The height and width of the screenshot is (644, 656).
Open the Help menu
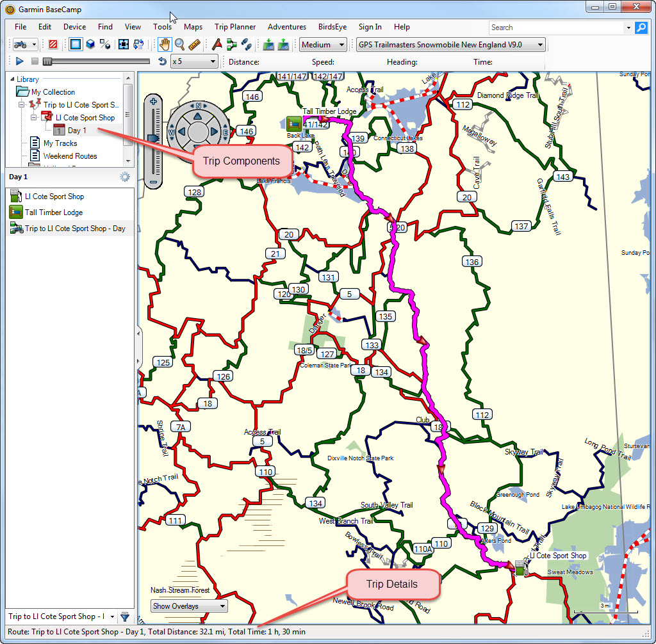point(402,27)
